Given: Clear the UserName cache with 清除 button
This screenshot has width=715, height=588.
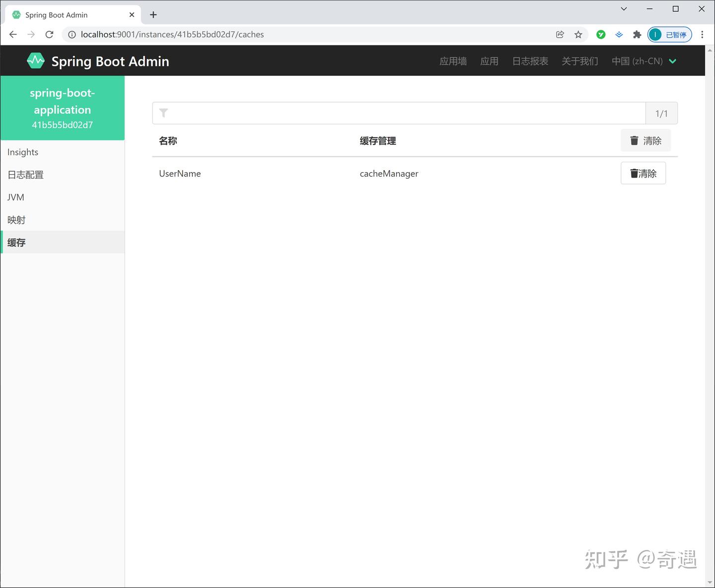Looking at the screenshot, I should click(x=643, y=173).
